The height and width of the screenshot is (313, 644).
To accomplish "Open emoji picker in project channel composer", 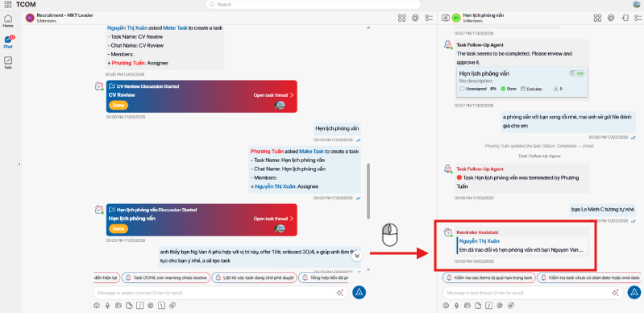I will (97, 306).
